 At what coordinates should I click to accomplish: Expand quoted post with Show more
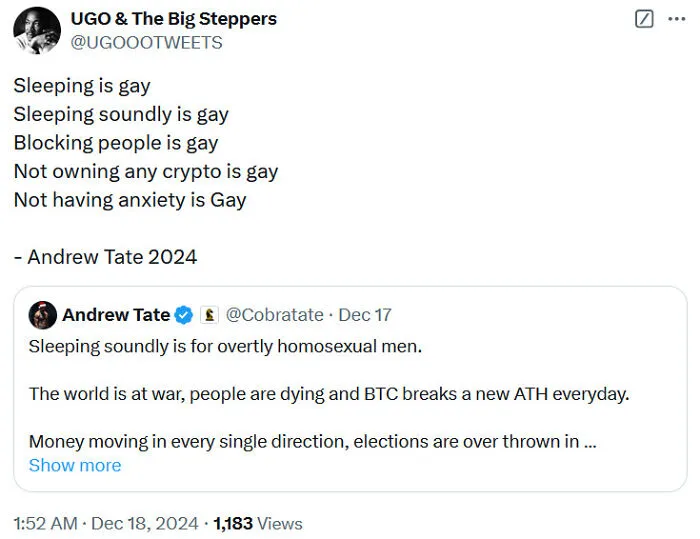click(x=75, y=465)
